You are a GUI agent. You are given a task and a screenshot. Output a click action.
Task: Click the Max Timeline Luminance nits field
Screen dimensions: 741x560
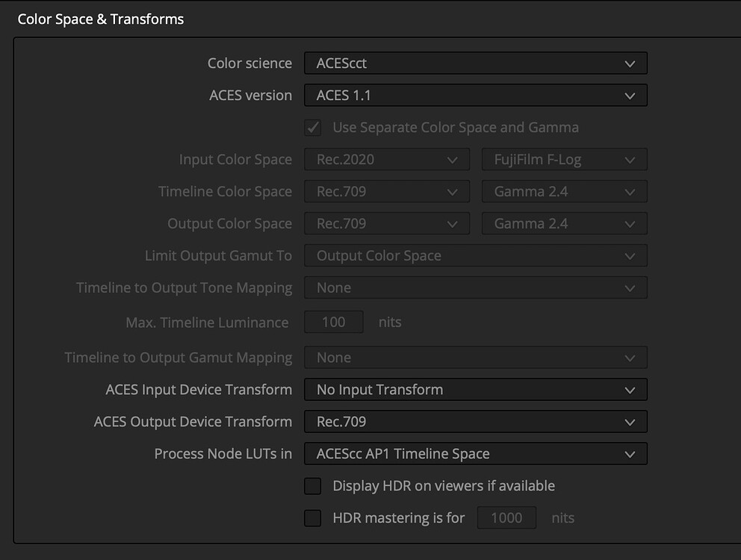[333, 321]
